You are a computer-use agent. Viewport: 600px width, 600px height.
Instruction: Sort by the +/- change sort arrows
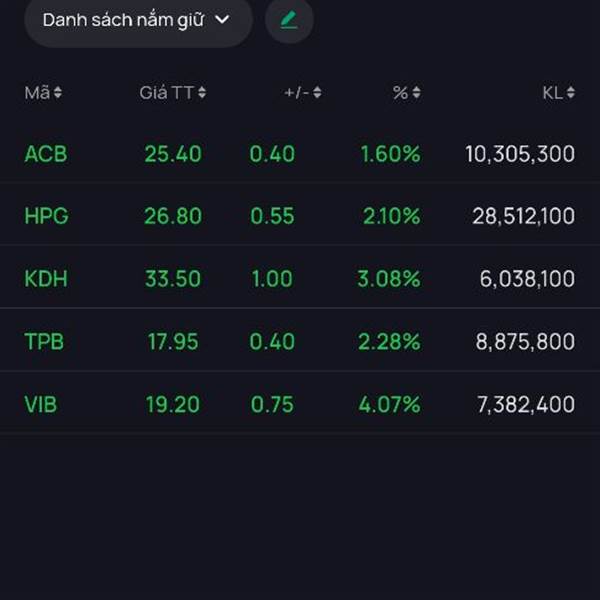click(317, 93)
